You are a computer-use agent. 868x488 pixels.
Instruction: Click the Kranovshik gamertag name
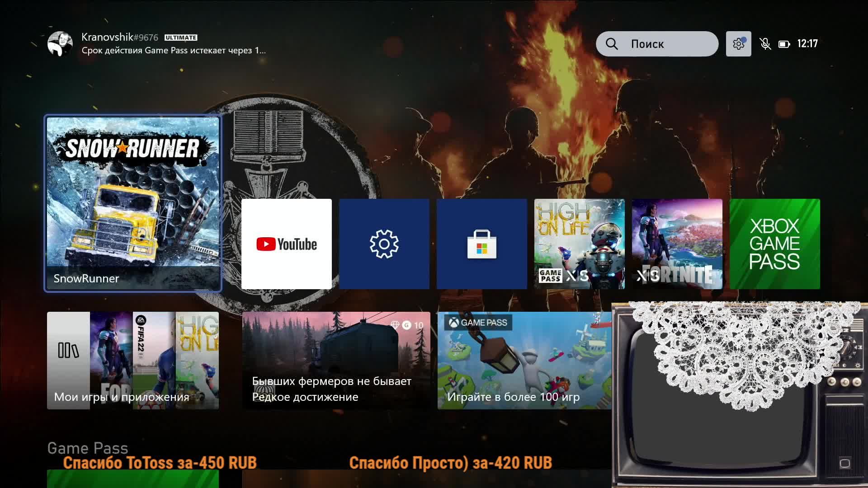click(x=107, y=37)
